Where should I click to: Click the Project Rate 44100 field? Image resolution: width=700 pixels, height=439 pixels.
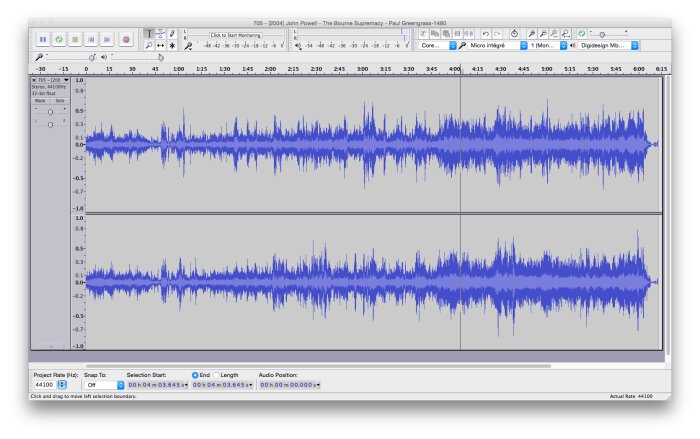click(45, 385)
